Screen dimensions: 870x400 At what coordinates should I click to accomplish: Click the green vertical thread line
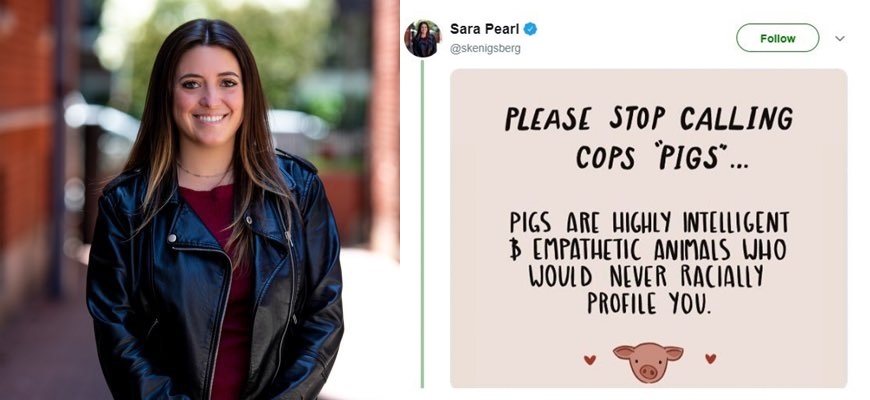coord(422,224)
